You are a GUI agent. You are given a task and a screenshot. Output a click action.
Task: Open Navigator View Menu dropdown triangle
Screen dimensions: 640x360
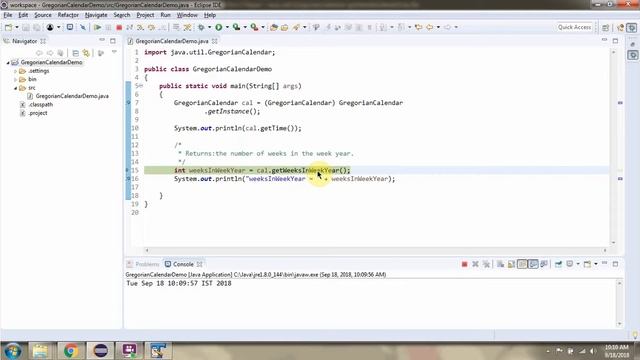[x=114, y=52]
